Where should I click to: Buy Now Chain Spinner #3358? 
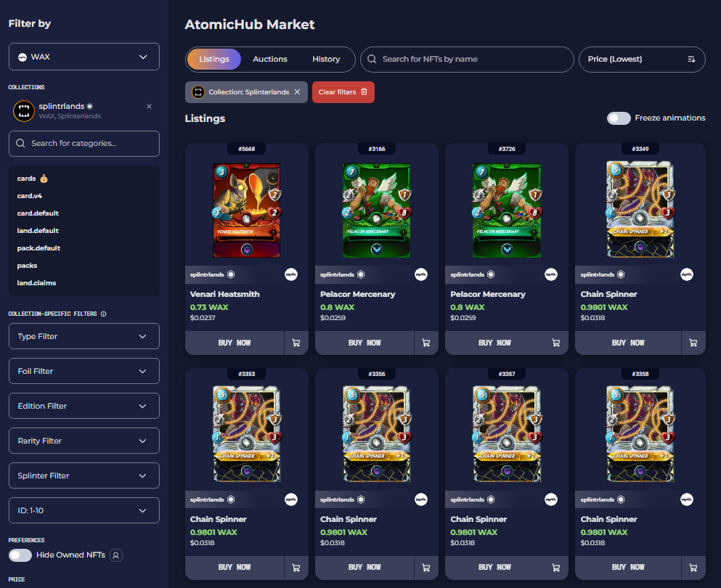tap(628, 568)
